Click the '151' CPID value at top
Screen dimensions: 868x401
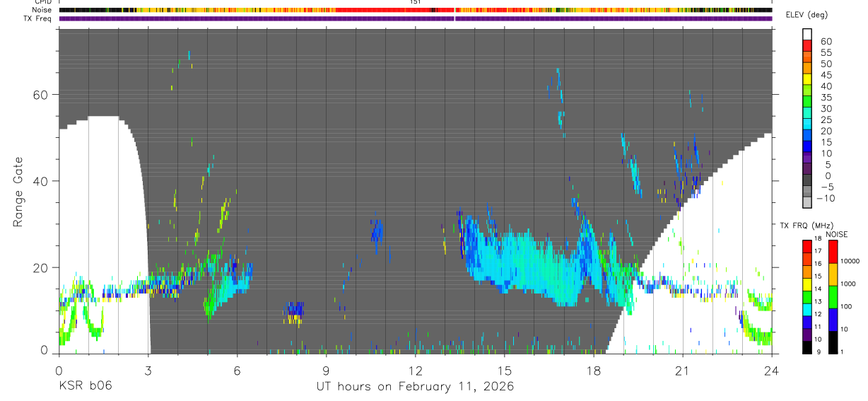pos(415,2)
